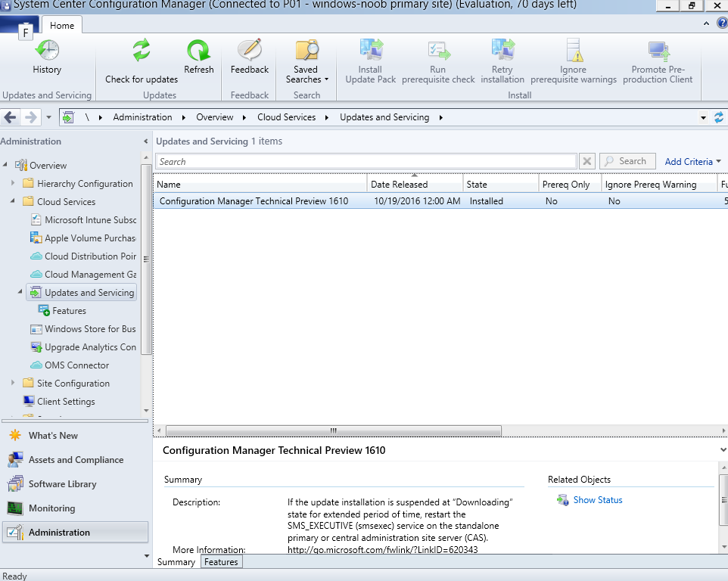Screen dimensions: 728x581
Task: Collapse the ribbon with up chevron
Action: 706,23
